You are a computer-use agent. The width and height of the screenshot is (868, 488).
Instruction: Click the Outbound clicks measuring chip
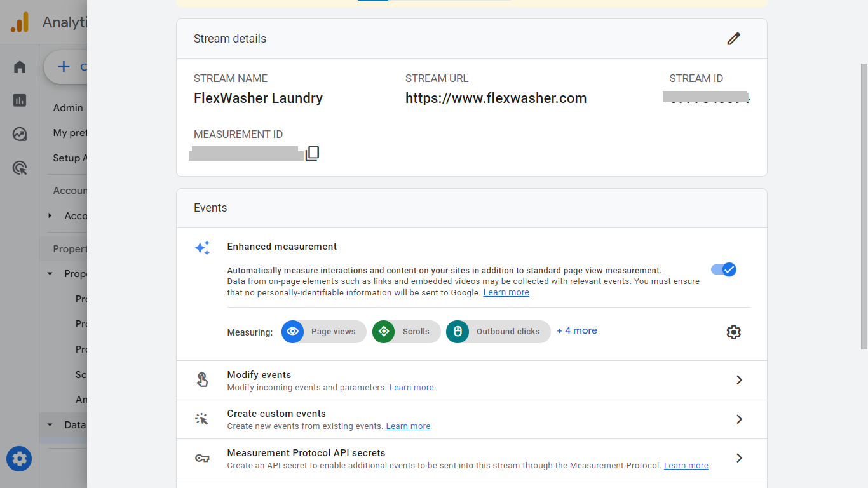(x=498, y=332)
